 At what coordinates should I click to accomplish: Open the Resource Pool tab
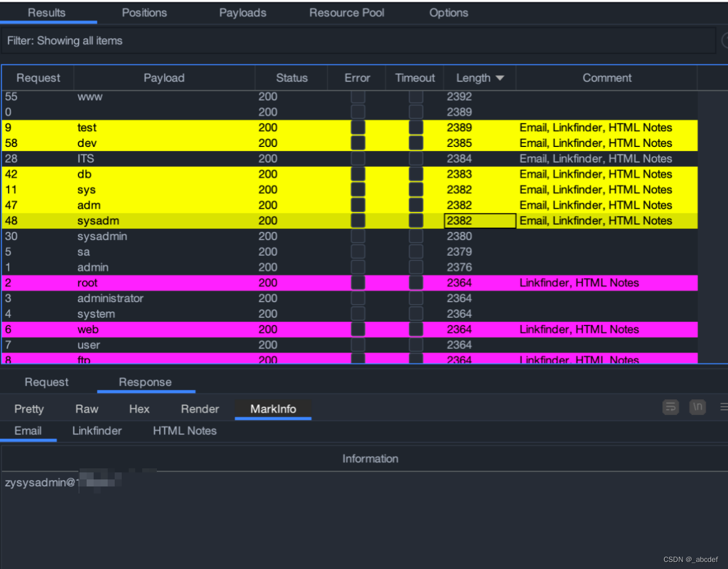tap(346, 13)
